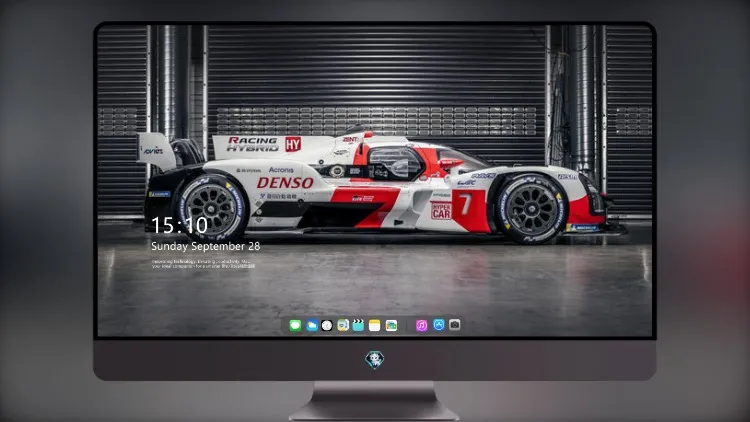Open the Maps app icon in dock
This screenshot has height=422, width=750.
point(343,325)
